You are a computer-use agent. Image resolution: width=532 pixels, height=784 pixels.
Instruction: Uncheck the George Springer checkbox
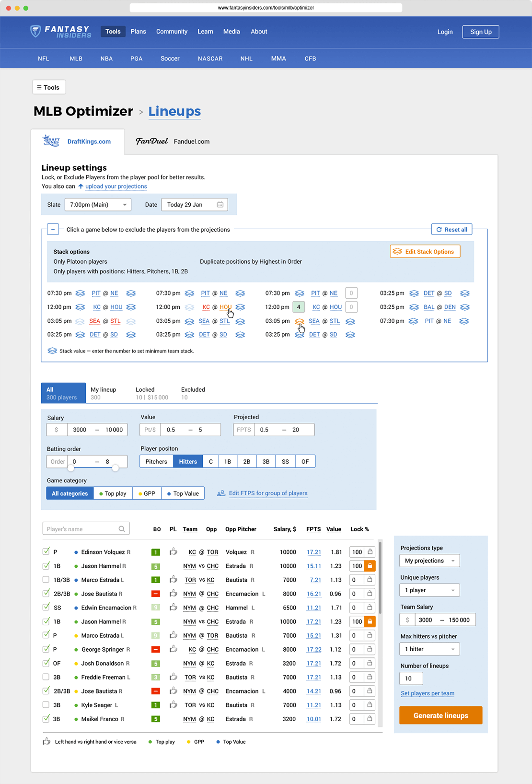(46, 649)
